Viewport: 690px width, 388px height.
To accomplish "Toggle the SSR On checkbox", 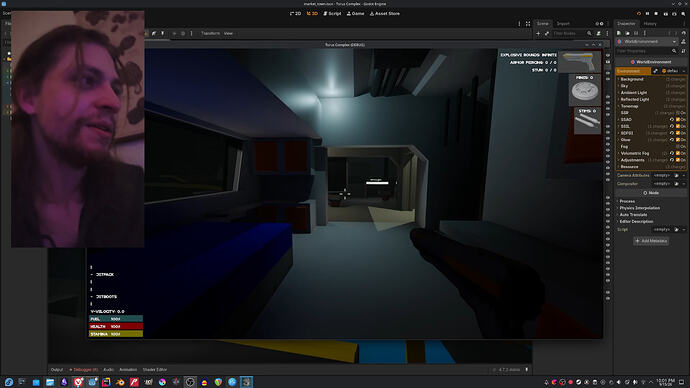I will (x=678, y=113).
